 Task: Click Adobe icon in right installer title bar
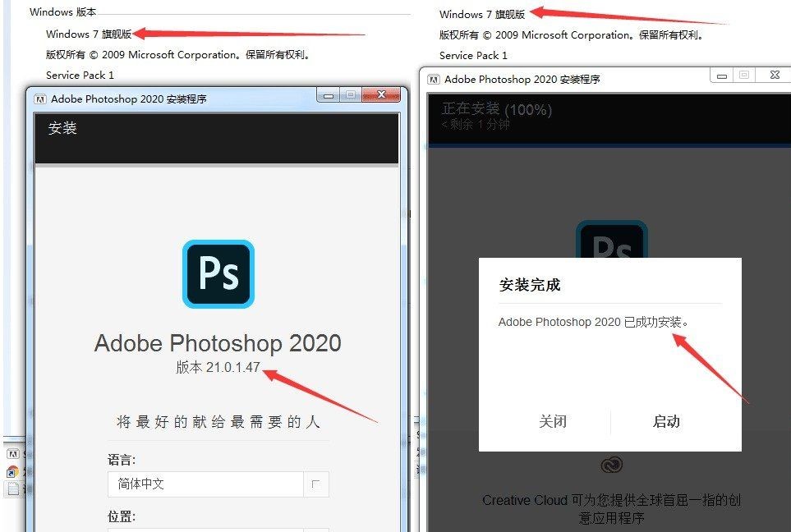tap(434, 79)
